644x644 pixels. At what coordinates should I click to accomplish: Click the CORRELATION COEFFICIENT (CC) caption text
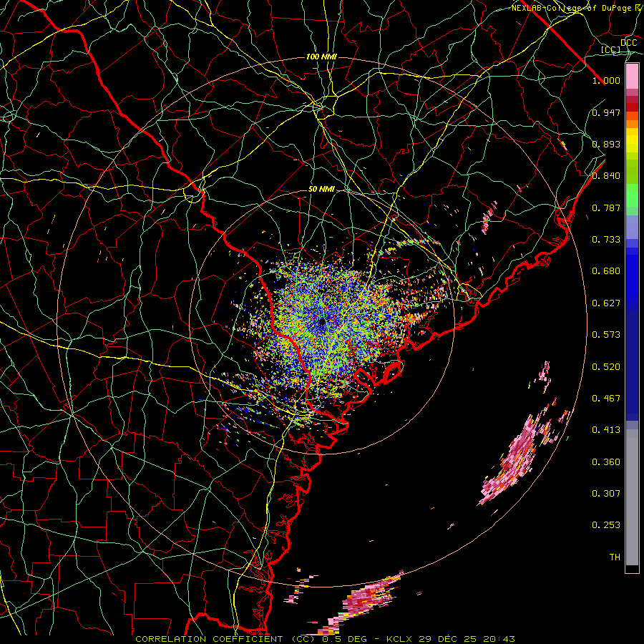225,639
